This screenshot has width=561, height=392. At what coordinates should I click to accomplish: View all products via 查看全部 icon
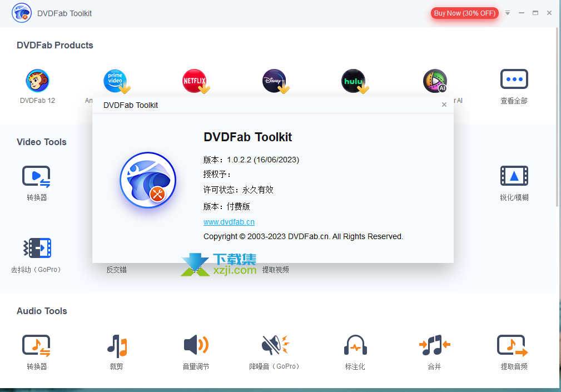click(514, 79)
